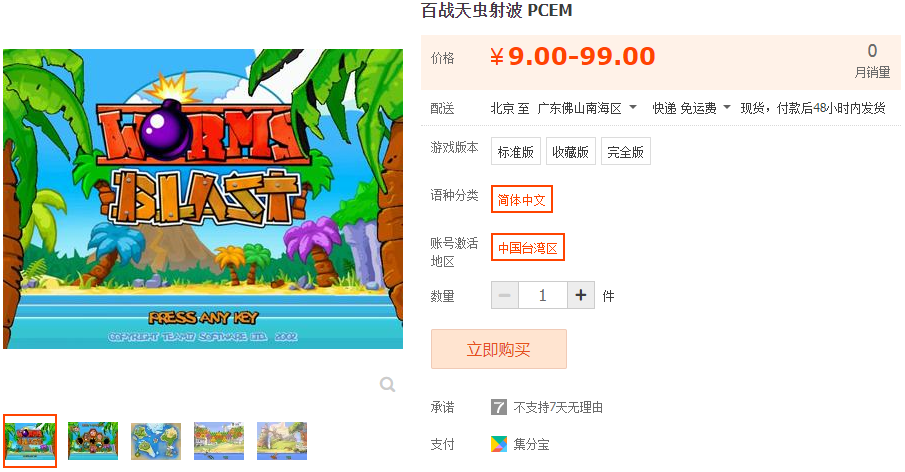Toggle the 中国台湾区 activation region
The width and height of the screenshot is (905, 472).
click(x=528, y=247)
